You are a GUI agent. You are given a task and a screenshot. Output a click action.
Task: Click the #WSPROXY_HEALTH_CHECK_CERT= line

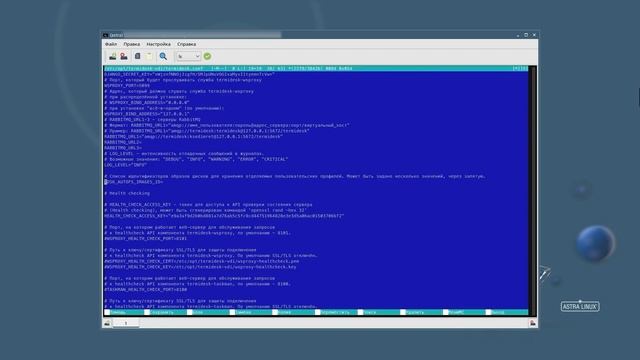tap(202, 261)
